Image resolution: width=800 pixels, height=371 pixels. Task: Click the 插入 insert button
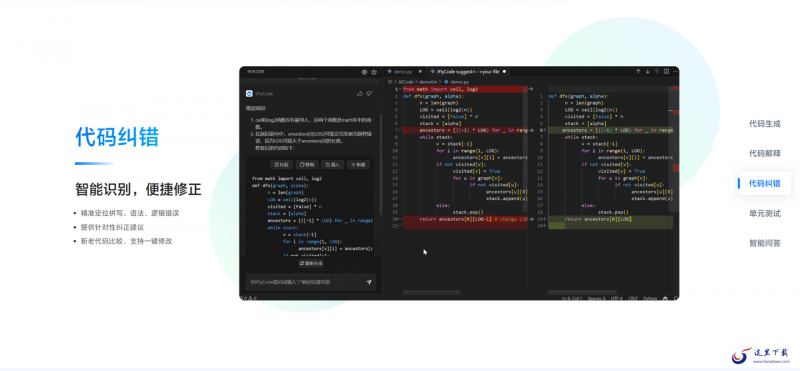click(332, 164)
